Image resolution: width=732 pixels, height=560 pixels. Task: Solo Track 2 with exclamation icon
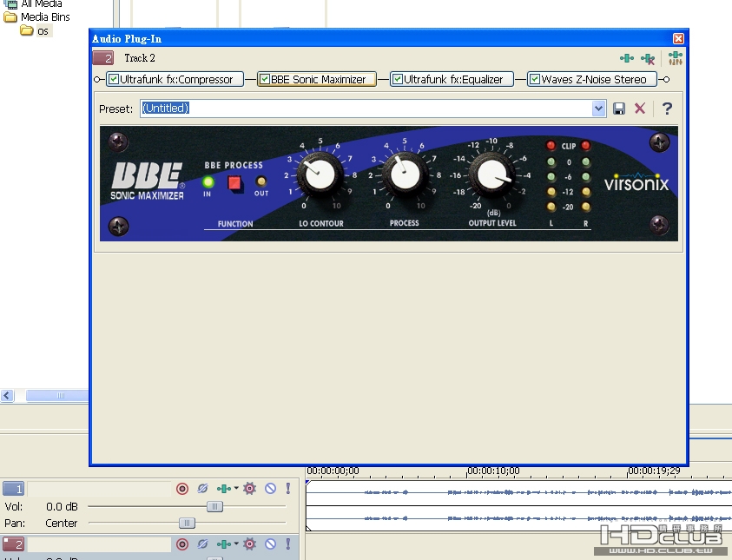(x=288, y=544)
